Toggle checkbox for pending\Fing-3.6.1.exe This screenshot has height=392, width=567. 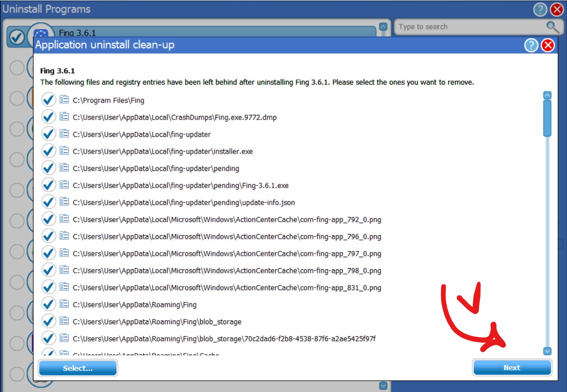pos(49,185)
